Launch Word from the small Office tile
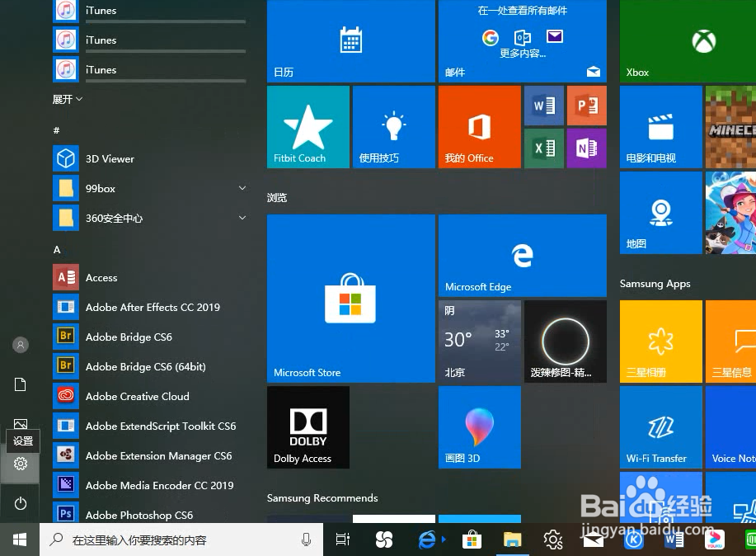Screen dimensions: 756x556 click(544, 106)
